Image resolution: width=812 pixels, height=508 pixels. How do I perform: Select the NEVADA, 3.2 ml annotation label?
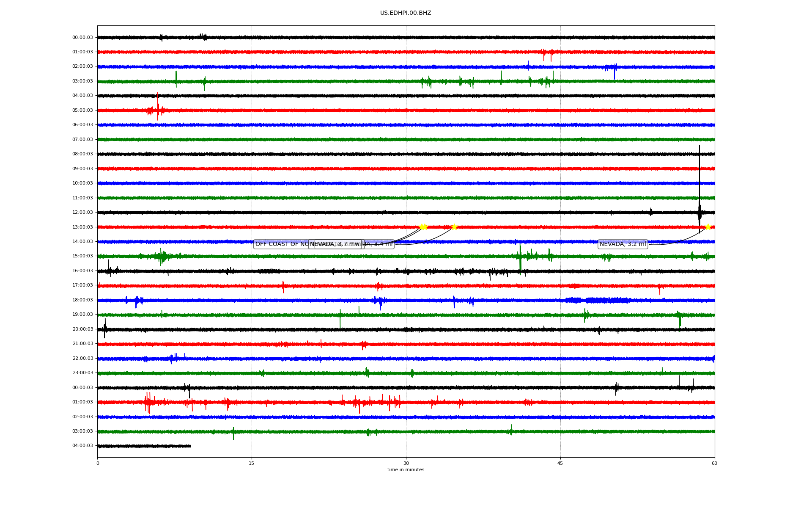(x=623, y=244)
